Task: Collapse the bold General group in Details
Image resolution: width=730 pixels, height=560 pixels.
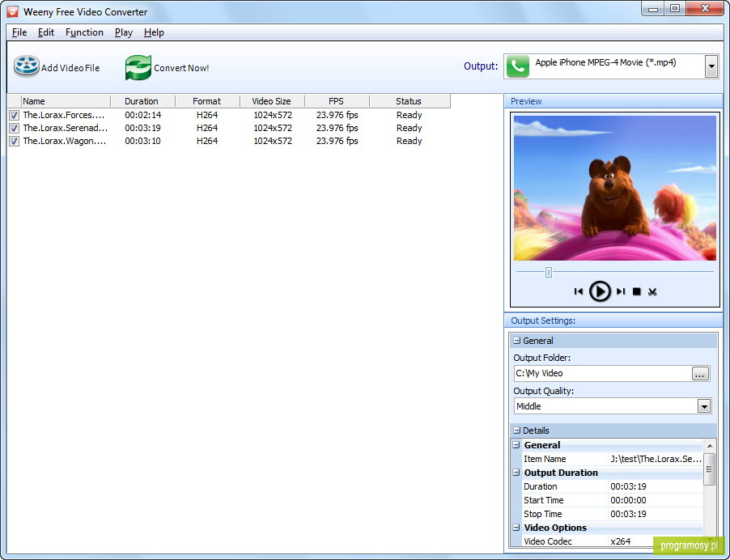Action: click(516, 445)
